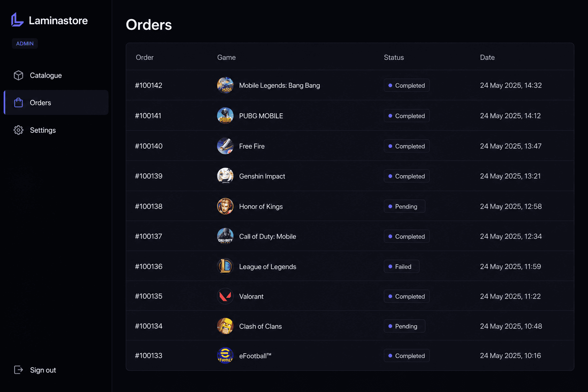Click the Genshin Impact game icon
This screenshot has height=392, width=588.
225,176
